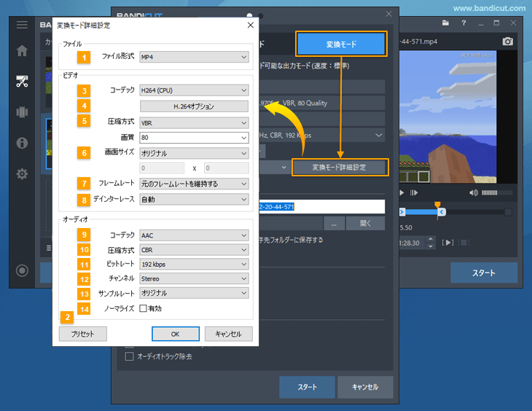This screenshot has height=411, width=532.
Task: Open the frame rate dropdown
Action: pos(194,184)
